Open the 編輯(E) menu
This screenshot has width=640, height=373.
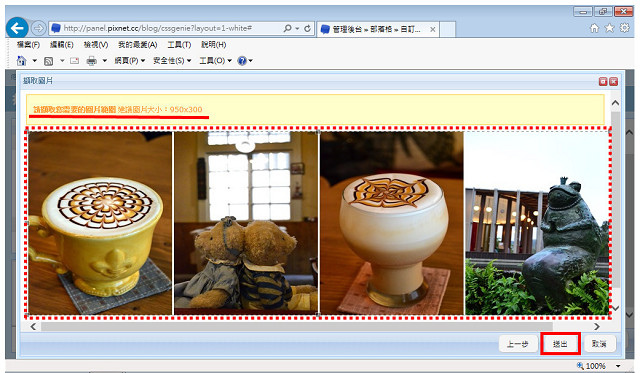tap(61, 44)
